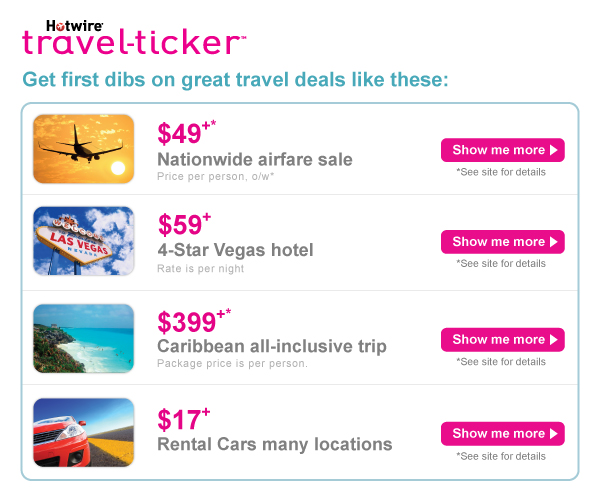This screenshot has width=601, height=501.
Task: Open the Nationwide airfare sale title
Action: click(254, 159)
